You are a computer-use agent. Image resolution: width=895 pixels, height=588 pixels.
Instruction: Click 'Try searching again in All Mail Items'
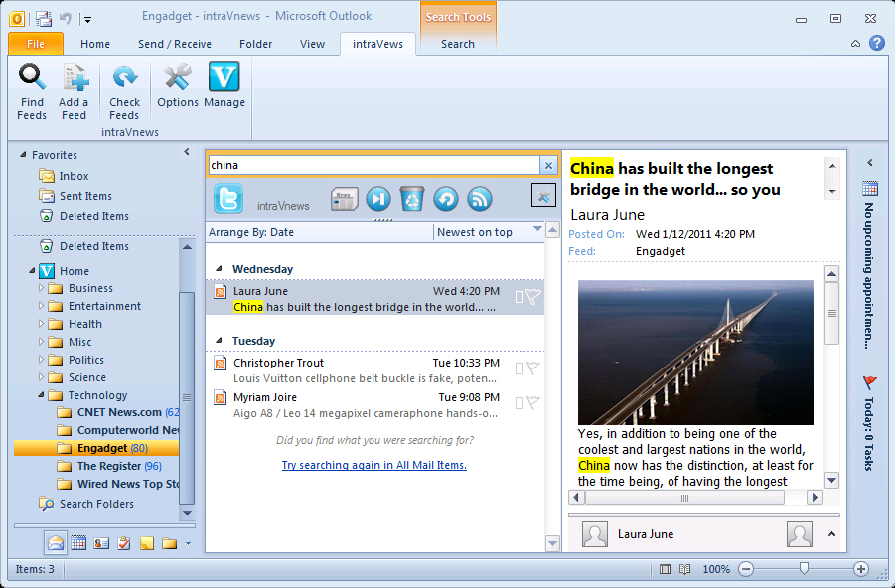373,465
